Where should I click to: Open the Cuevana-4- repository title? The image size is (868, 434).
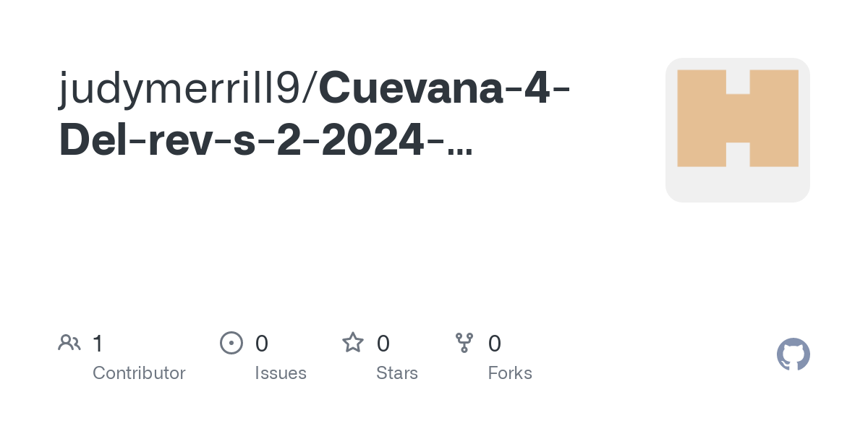[444, 88]
